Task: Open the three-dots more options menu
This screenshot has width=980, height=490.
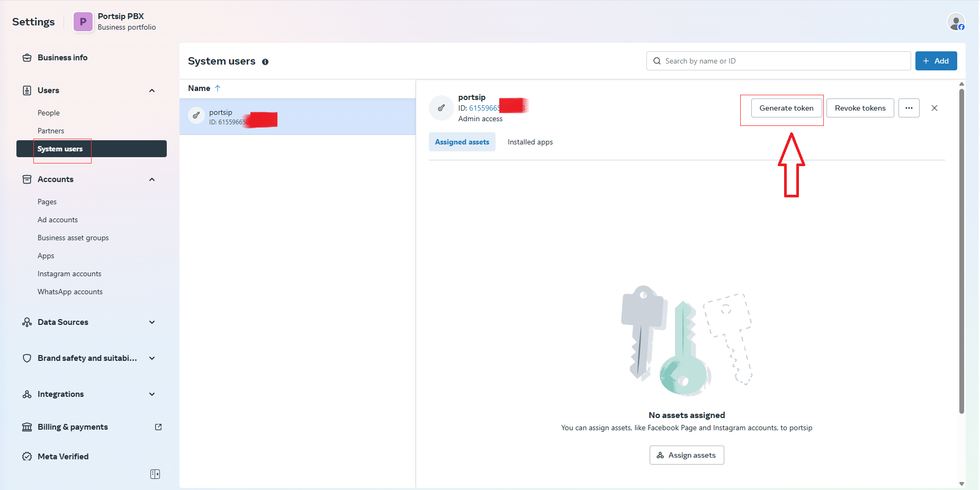Action: pos(909,108)
